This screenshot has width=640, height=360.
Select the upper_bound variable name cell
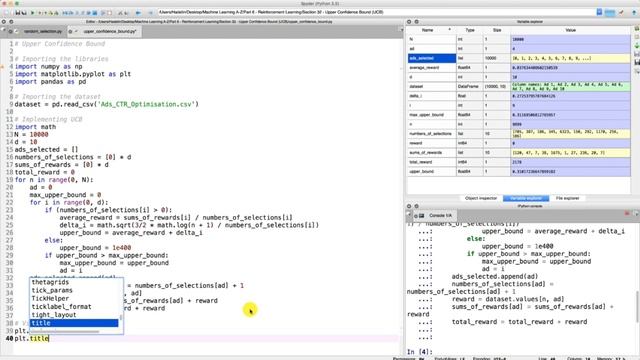431,171
